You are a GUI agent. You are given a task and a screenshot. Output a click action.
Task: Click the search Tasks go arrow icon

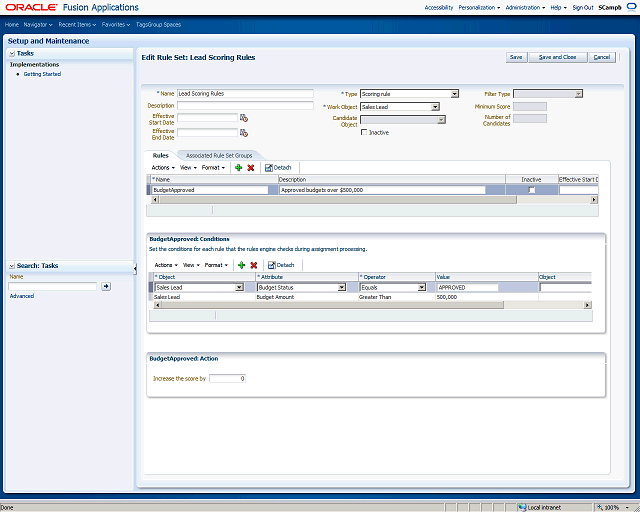(x=106, y=286)
